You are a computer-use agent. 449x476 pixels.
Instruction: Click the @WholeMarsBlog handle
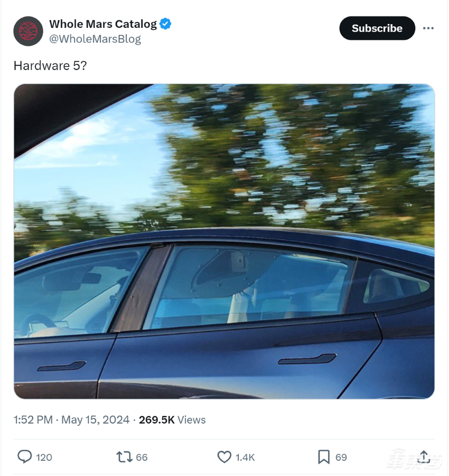click(95, 39)
